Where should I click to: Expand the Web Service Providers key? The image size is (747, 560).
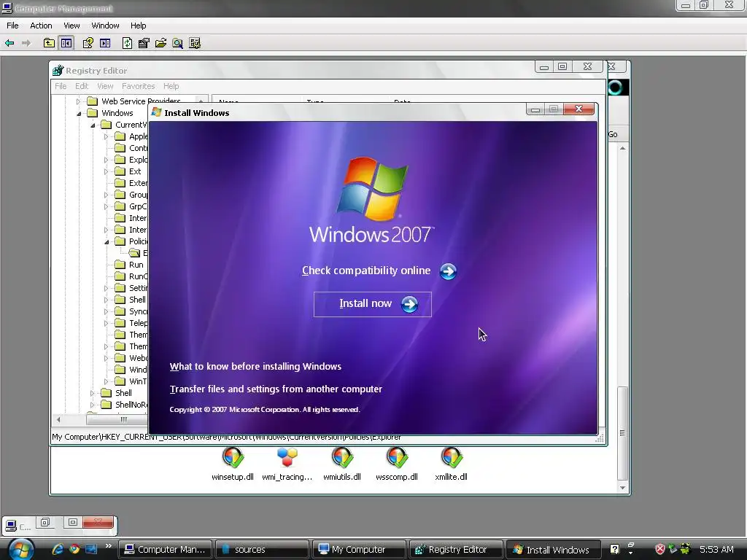pos(79,101)
